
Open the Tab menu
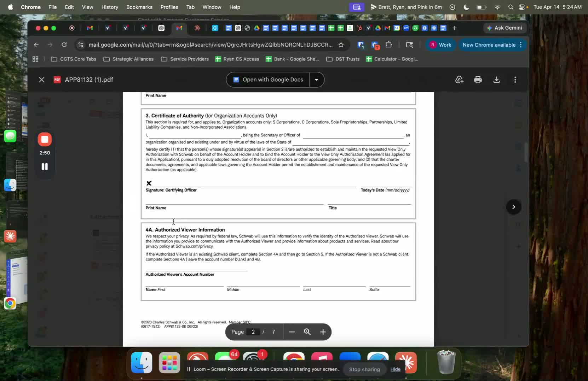coord(190,7)
